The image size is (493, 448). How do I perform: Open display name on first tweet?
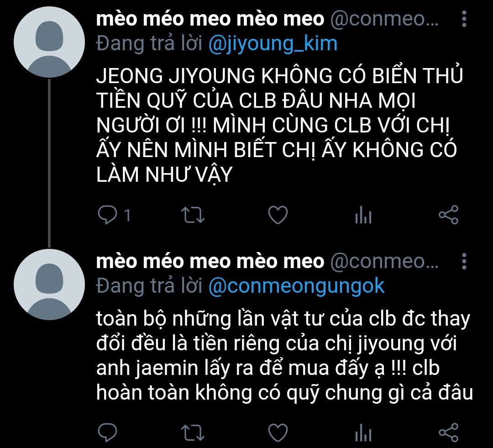click(x=210, y=19)
